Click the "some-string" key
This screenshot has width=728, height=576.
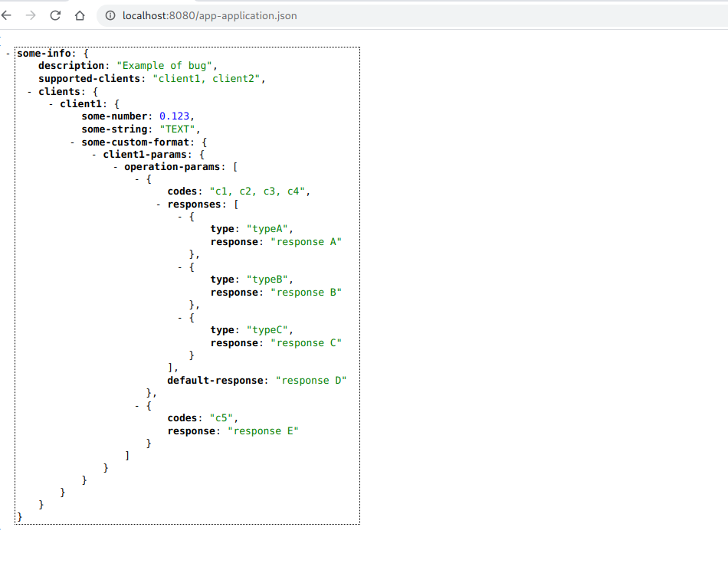pyautogui.click(x=114, y=129)
